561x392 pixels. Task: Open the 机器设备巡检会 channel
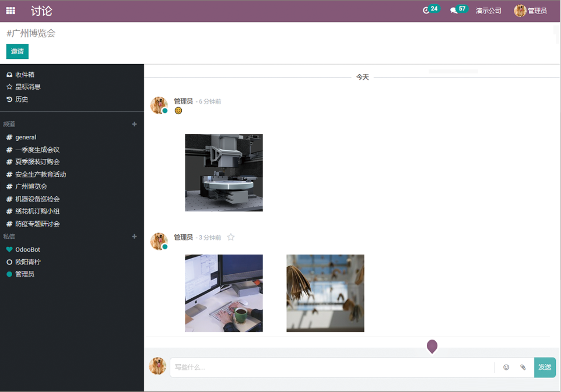(x=37, y=199)
